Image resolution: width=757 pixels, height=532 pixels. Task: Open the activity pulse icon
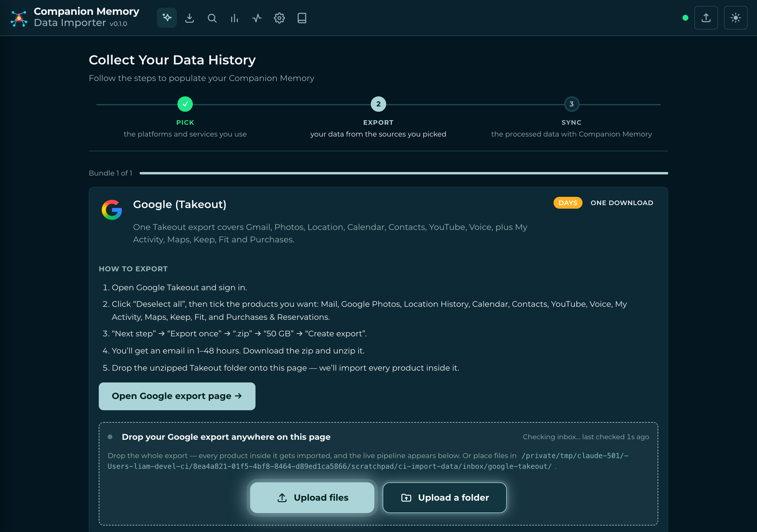pos(257,18)
